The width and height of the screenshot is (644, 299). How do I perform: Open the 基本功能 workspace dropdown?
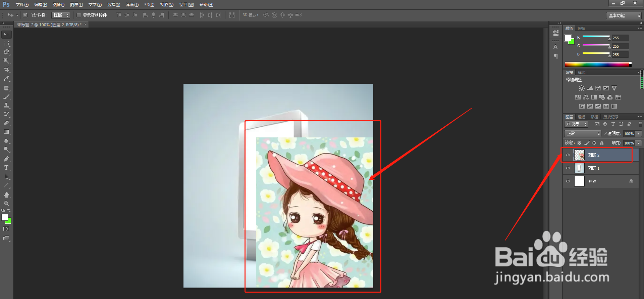(x=624, y=15)
